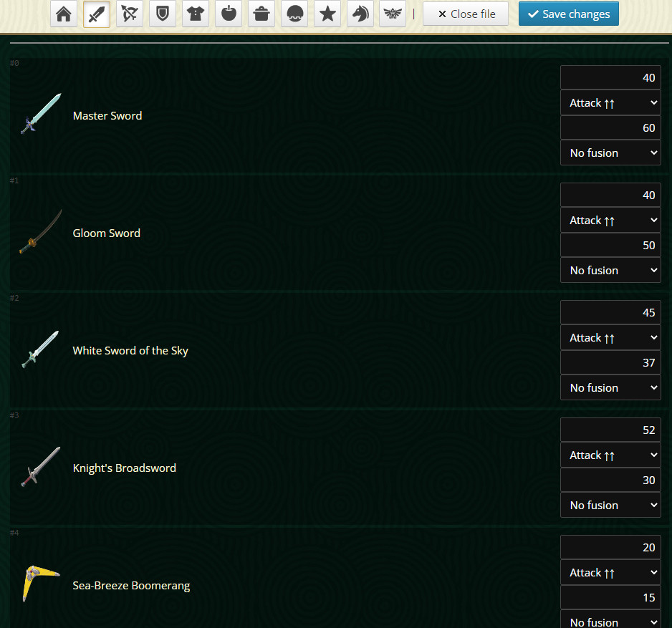The height and width of the screenshot is (628, 672).
Task: Open Gloom Sword's fusion dropdown
Action: pyautogui.click(x=610, y=271)
